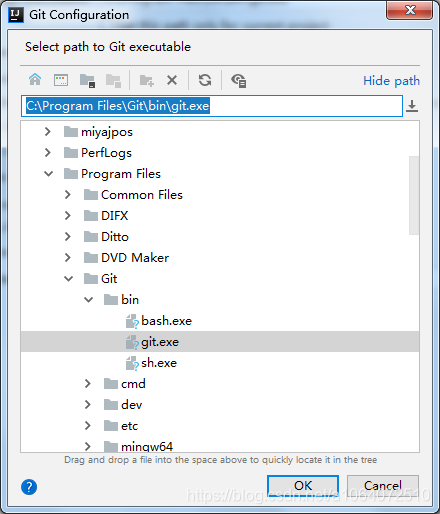Expand the etc folder

[88, 426]
